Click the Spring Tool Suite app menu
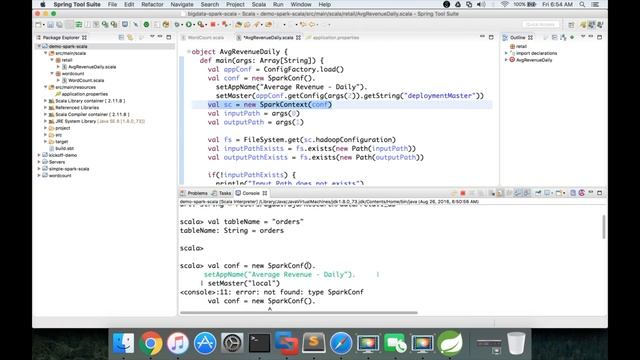The height and width of the screenshot is (360, 640). (77, 4)
